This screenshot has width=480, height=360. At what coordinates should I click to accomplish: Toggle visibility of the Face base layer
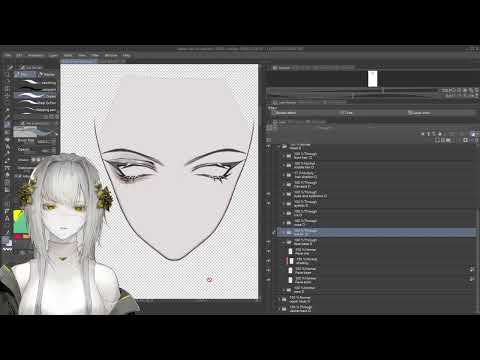tap(269, 270)
